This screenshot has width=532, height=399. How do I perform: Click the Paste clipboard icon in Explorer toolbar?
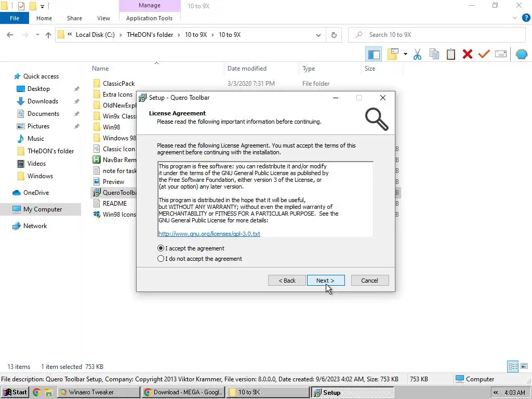(x=450, y=54)
